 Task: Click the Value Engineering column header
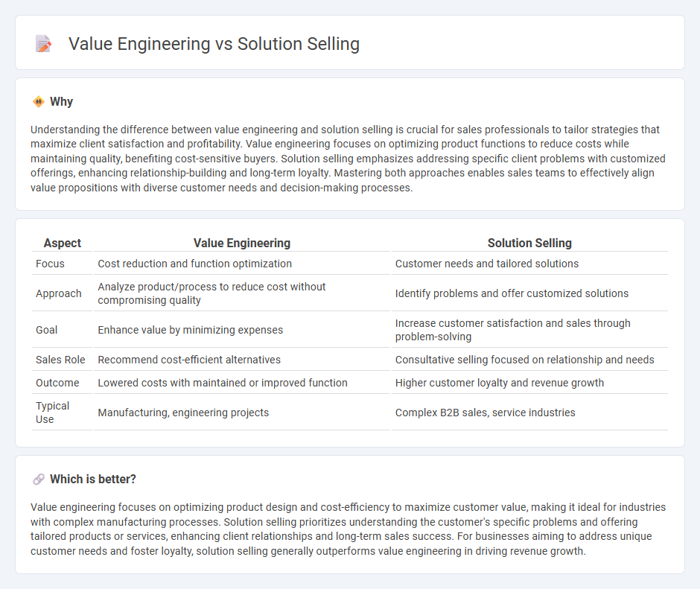click(242, 243)
